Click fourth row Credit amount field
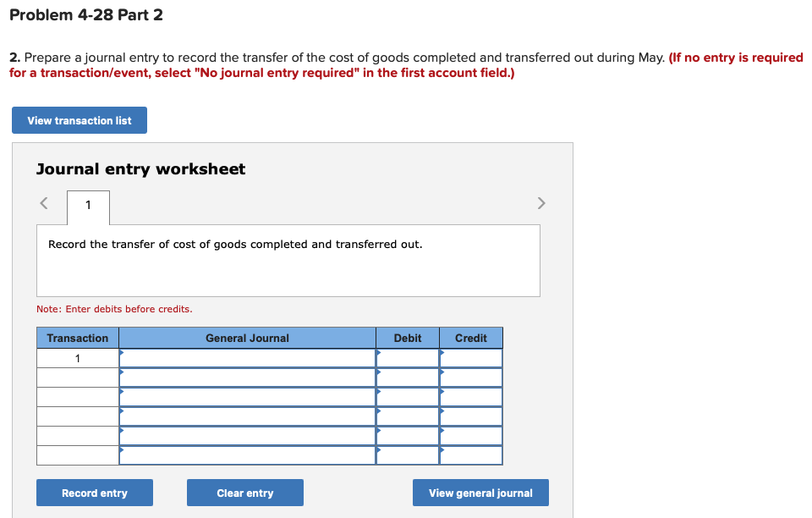The height and width of the screenshot is (518, 812). pyautogui.click(x=471, y=416)
